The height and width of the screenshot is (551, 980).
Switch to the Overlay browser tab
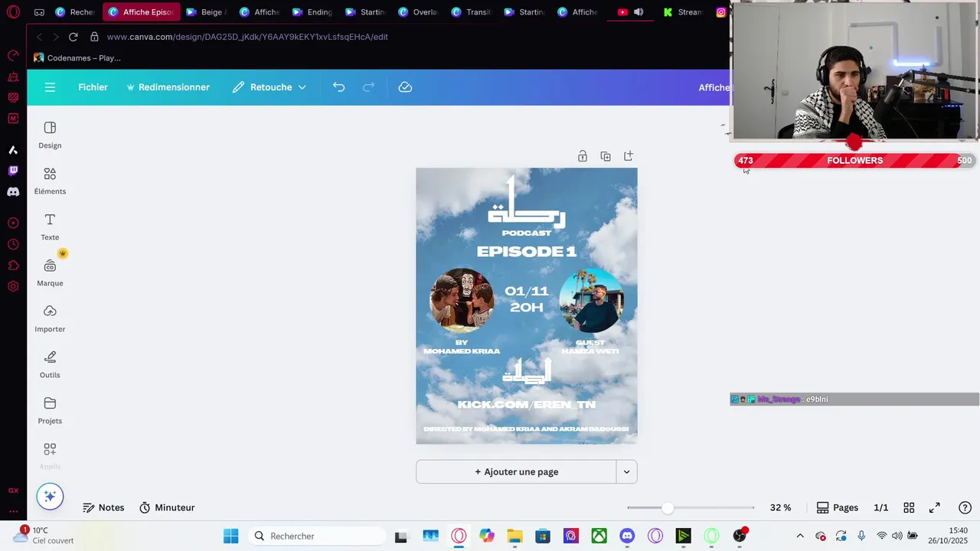click(x=419, y=12)
